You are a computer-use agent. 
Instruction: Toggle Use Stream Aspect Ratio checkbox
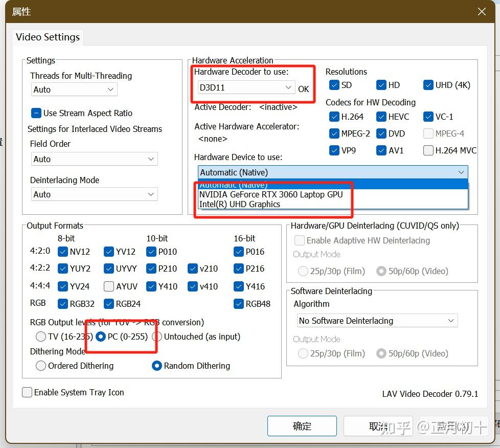(36, 113)
